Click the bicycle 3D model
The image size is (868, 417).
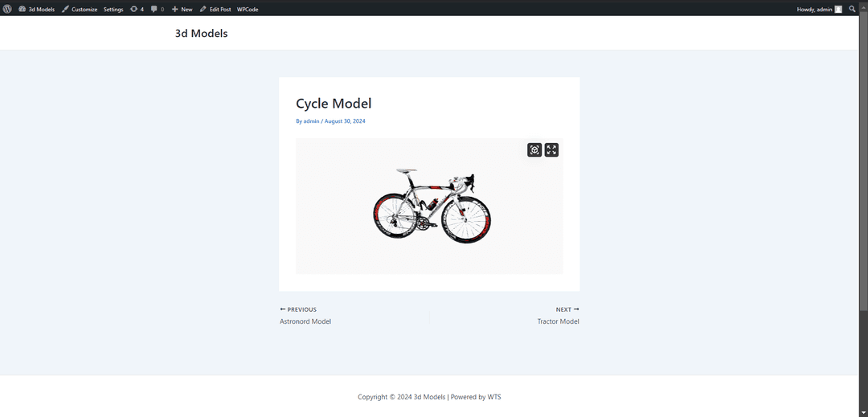pos(432,206)
